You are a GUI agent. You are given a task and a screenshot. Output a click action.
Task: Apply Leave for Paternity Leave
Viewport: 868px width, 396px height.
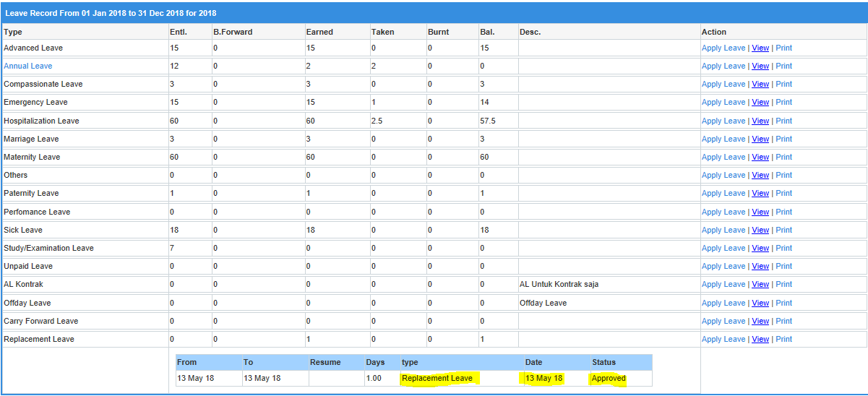(723, 193)
